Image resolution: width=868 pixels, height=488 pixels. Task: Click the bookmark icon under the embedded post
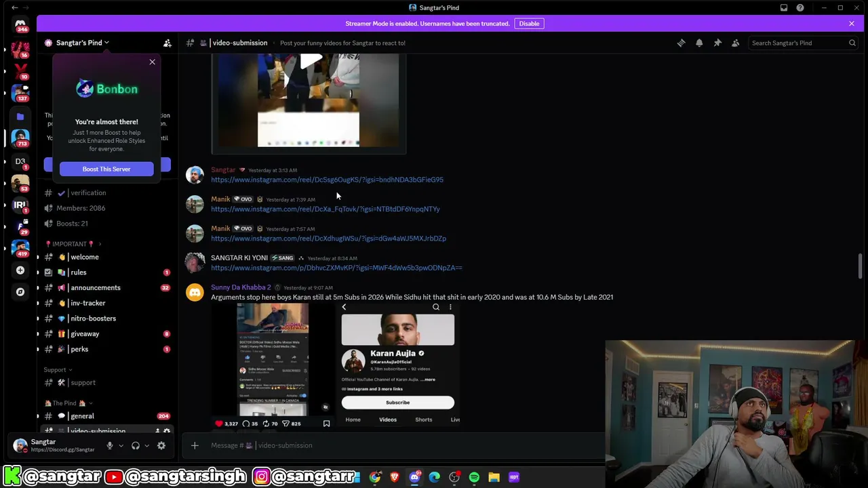326,424
